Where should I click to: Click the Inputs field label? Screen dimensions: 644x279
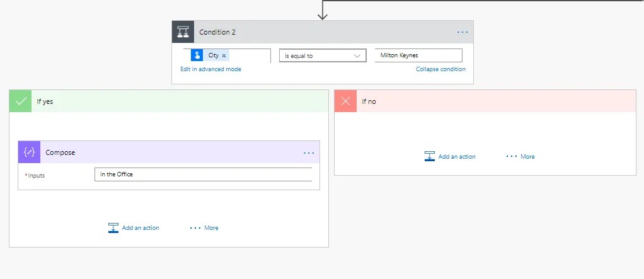coord(36,176)
